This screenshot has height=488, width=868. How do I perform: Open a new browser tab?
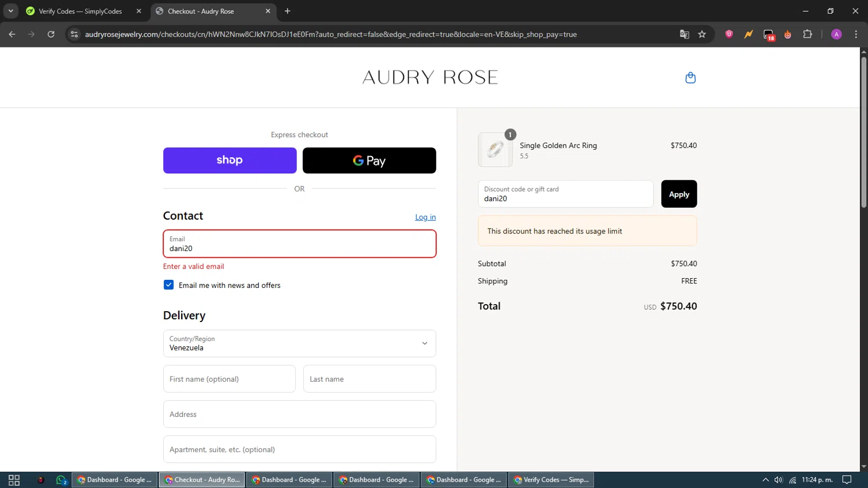[288, 11]
